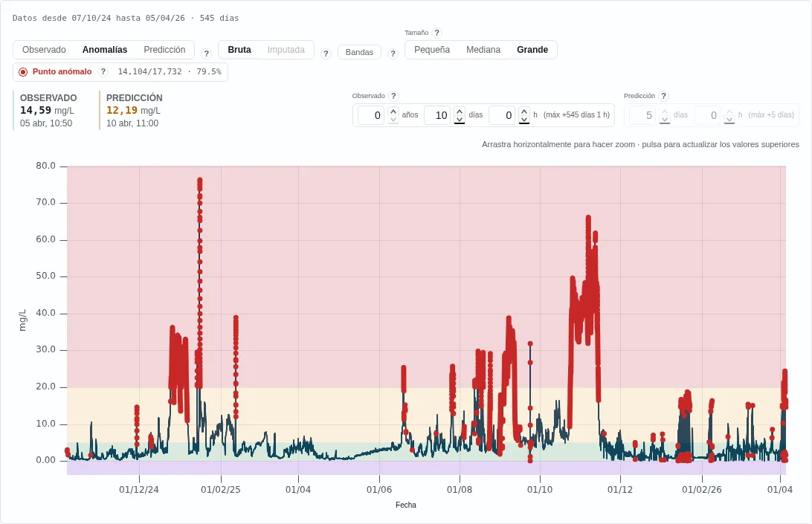Increase the observed hours value
The width and height of the screenshot is (812, 524).
tap(524, 111)
